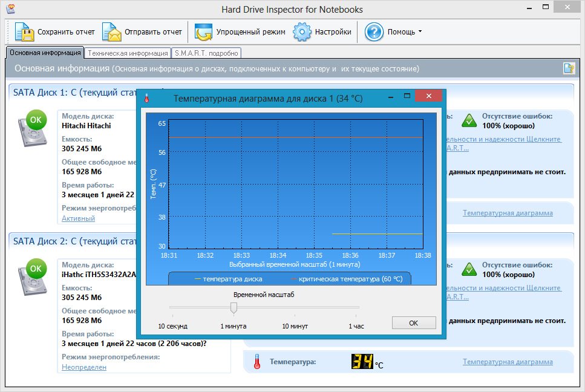Viewport: 585px width, 392px height.
Task: Click Сохранить отчет toolbar label
Action: [x=66, y=32]
